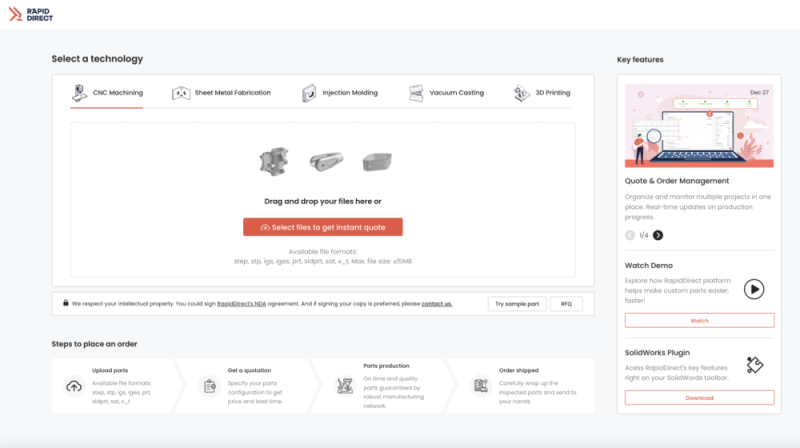Click Select files to get instant quote

322,227
